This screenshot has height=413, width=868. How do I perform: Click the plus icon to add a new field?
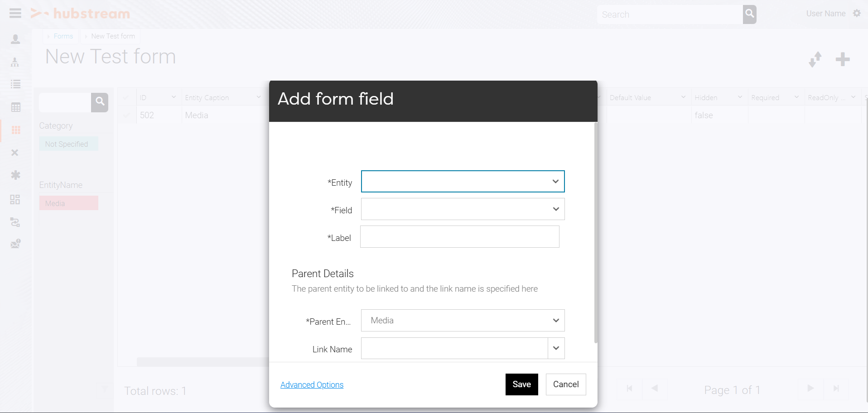pyautogui.click(x=843, y=59)
